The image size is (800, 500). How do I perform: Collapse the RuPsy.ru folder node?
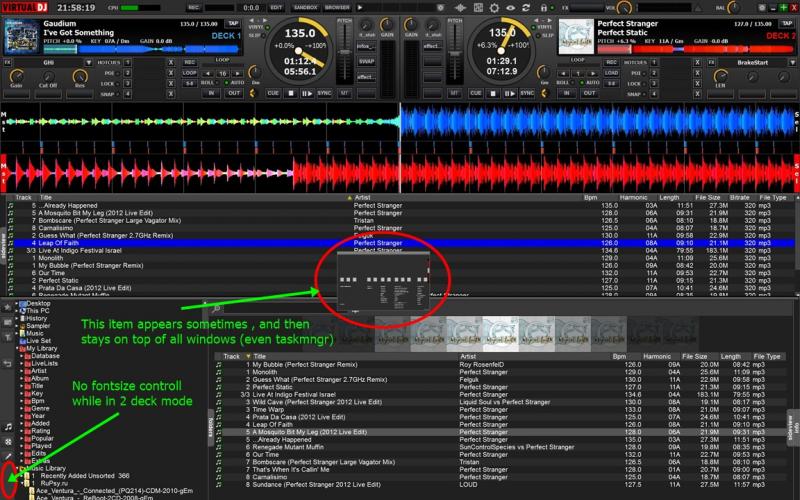[22, 483]
